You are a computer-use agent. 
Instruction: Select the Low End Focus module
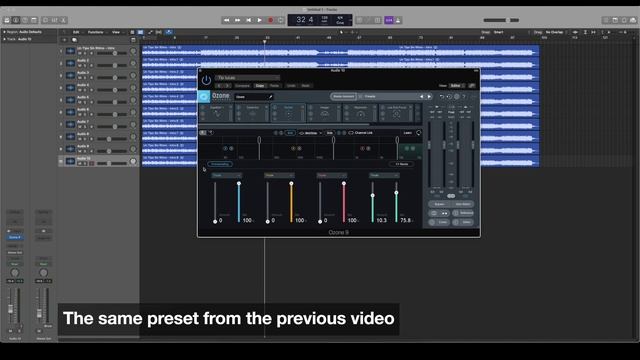coord(396,113)
